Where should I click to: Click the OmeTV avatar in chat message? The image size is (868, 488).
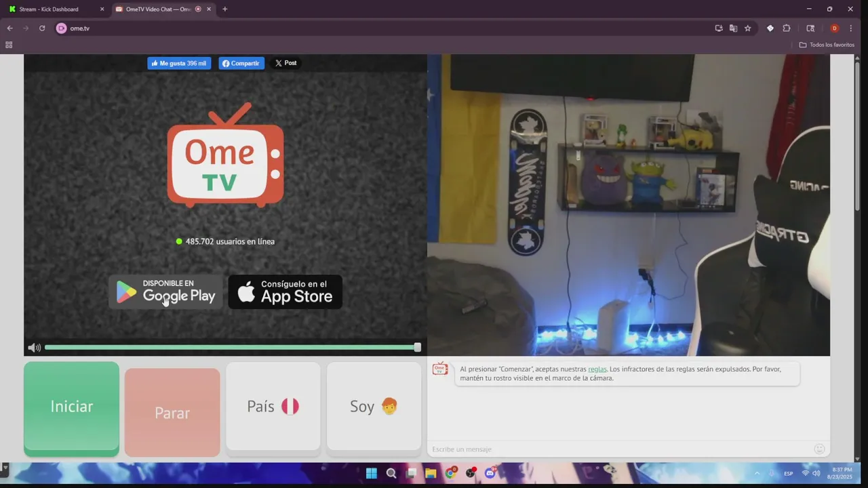[440, 369]
